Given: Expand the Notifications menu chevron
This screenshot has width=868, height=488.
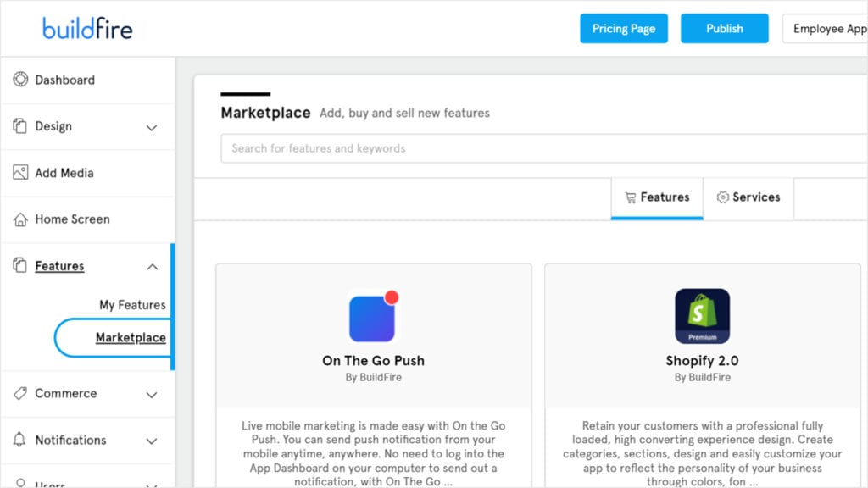Looking at the screenshot, I should [x=152, y=441].
